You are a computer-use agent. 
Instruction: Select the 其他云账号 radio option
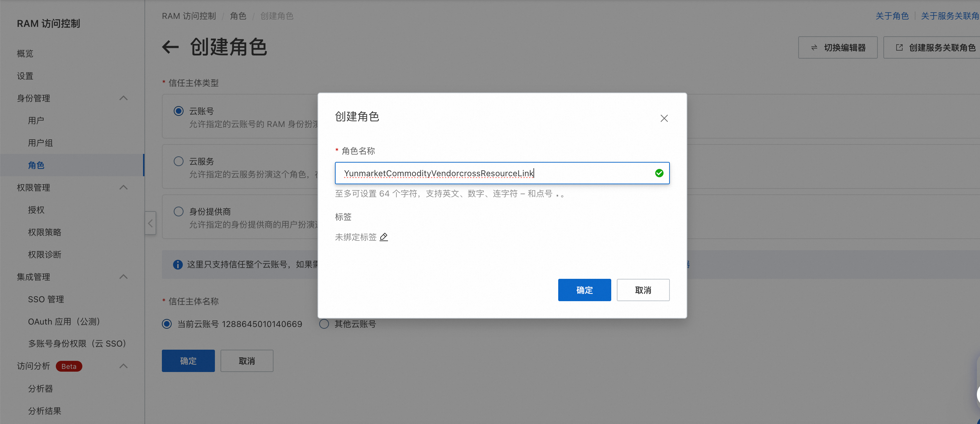click(324, 324)
